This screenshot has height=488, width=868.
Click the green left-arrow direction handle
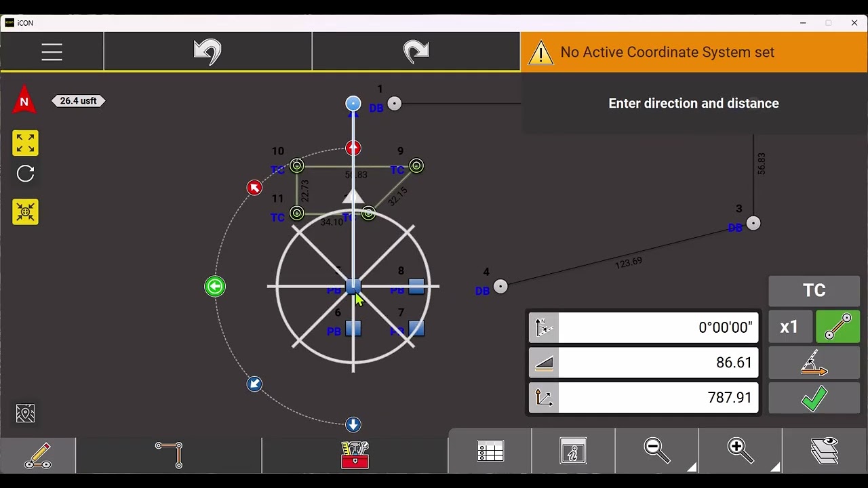(x=215, y=287)
